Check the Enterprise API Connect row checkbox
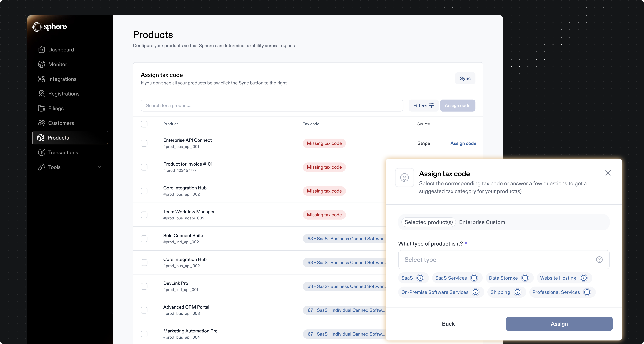The height and width of the screenshot is (344, 644). click(144, 143)
